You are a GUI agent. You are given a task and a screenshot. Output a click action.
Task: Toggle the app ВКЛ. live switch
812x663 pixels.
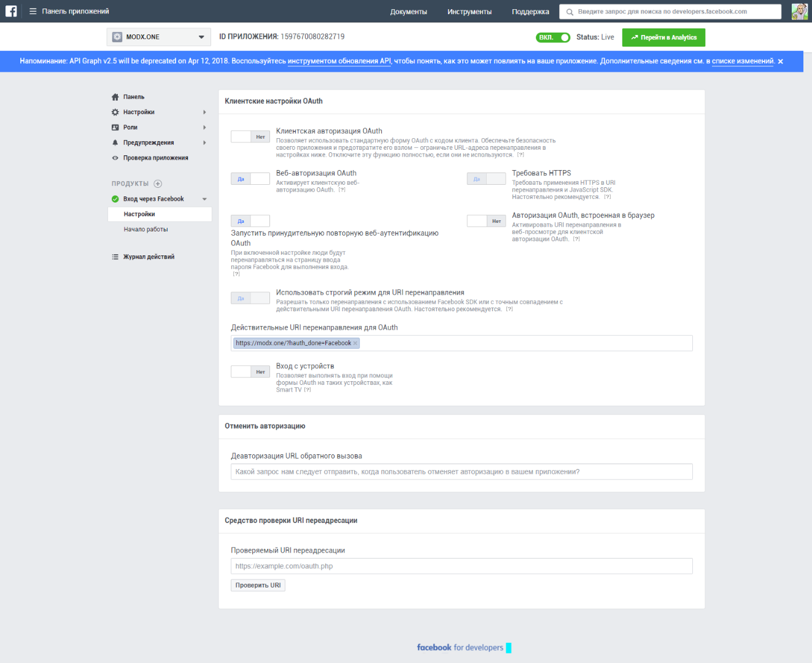click(553, 37)
